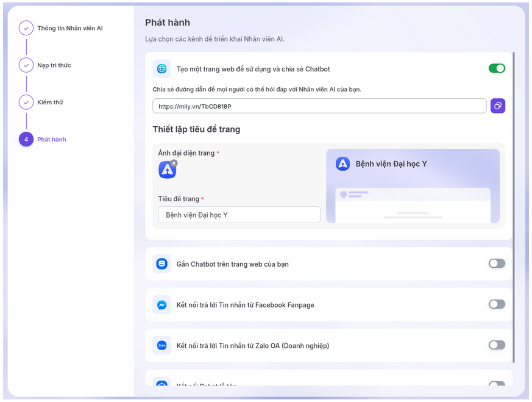Turn on Facebook Fanpage message toggle
The width and height of the screenshot is (532, 402).
(497, 304)
